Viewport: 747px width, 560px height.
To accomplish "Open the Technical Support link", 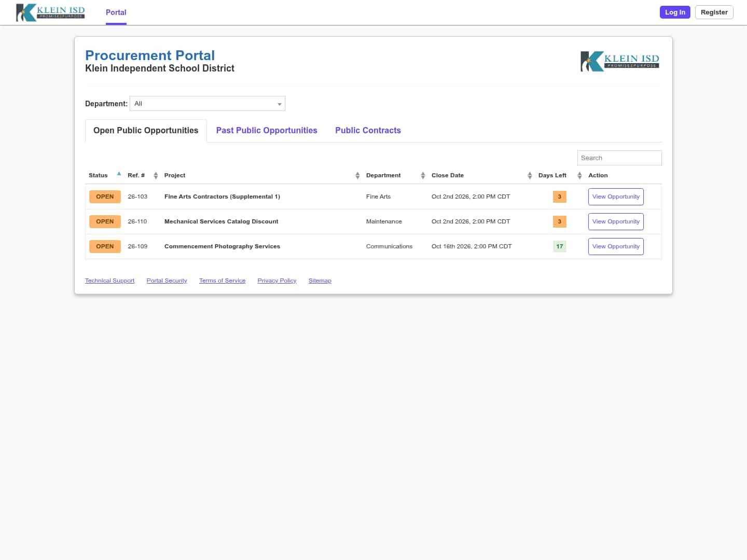I will pos(109,281).
